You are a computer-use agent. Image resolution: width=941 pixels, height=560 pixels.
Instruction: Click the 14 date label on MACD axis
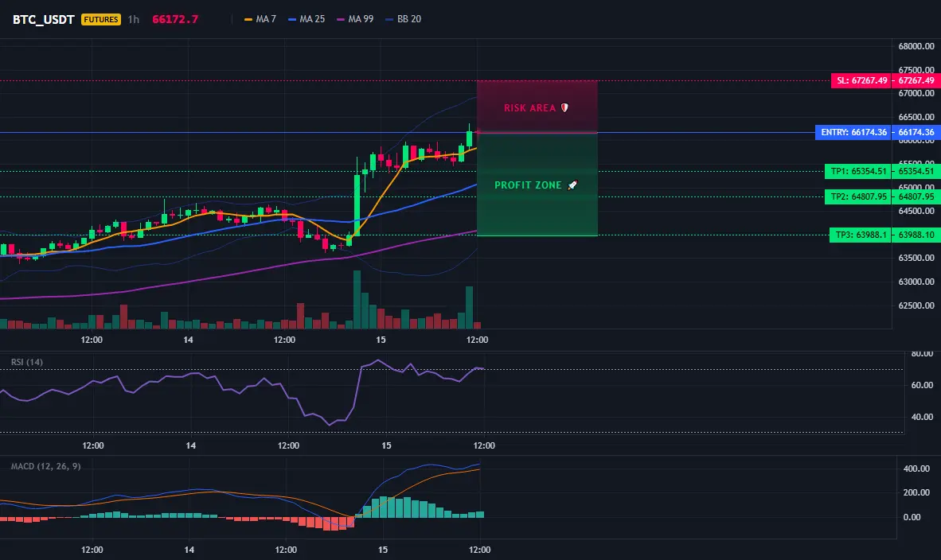pyautogui.click(x=189, y=550)
